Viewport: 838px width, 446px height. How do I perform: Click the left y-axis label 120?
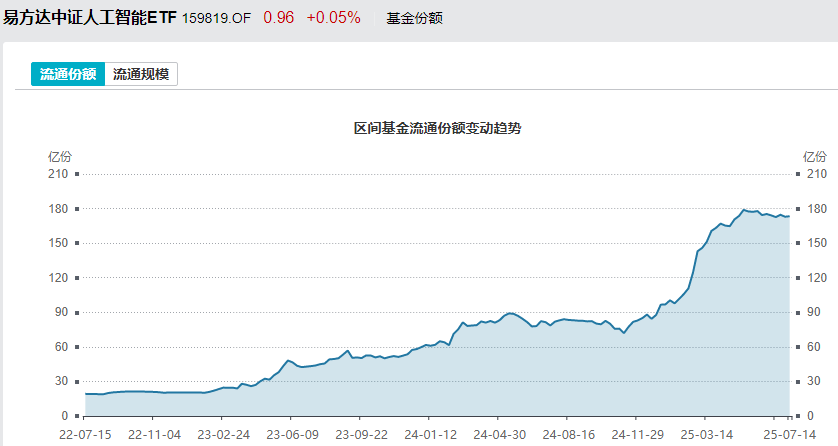coord(58,278)
